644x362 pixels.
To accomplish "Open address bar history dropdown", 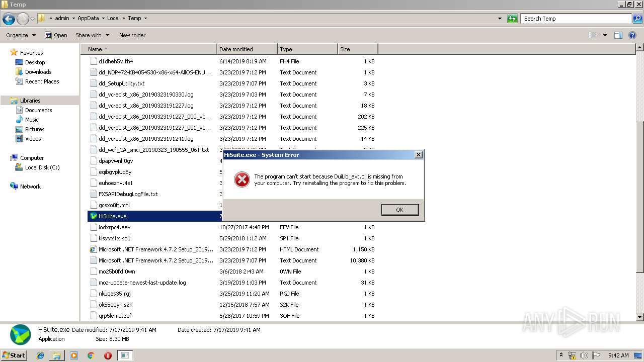I will [500, 19].
